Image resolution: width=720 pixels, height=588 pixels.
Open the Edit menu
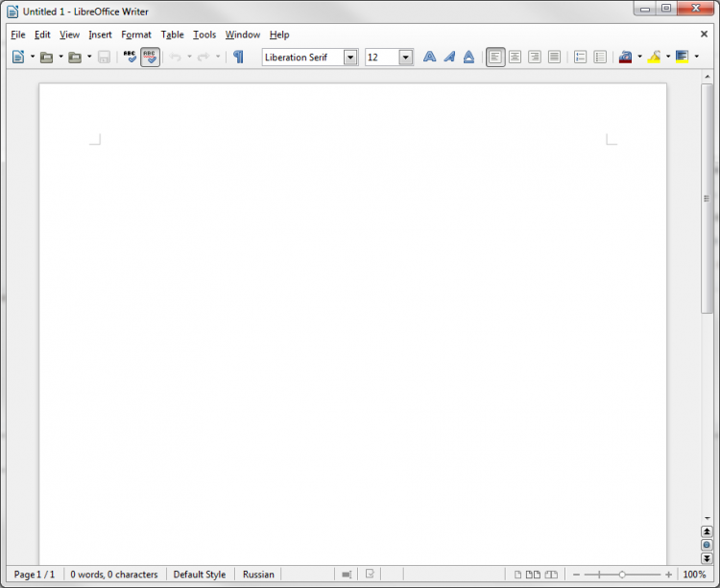(42, 35)
